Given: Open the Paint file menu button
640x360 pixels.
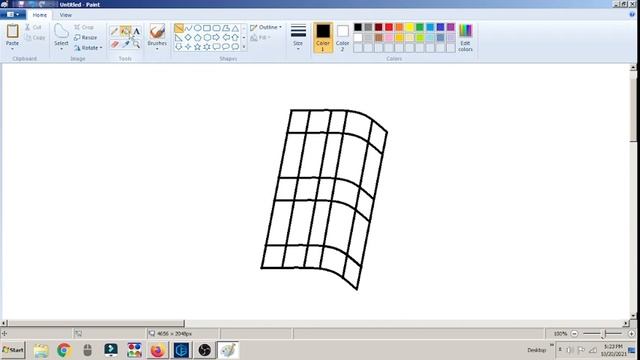Looking at the screenshot, I should click(x=13, y=15).
